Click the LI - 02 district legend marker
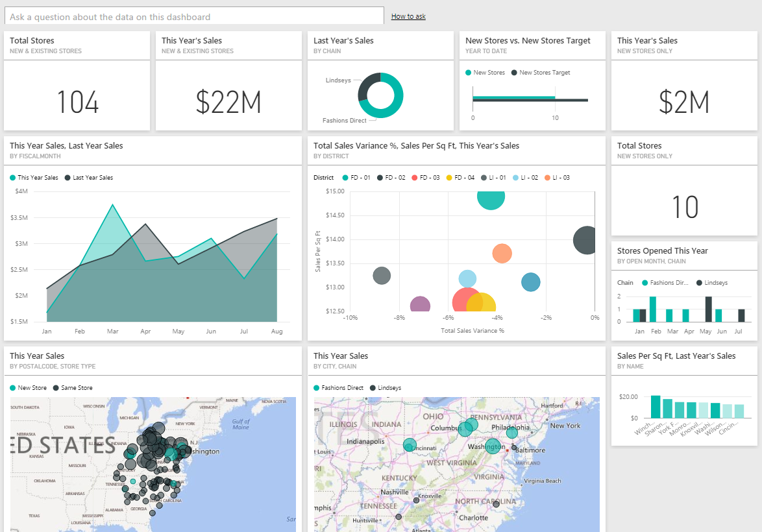This screenshot has height=532, width=762. coord(515,178)
